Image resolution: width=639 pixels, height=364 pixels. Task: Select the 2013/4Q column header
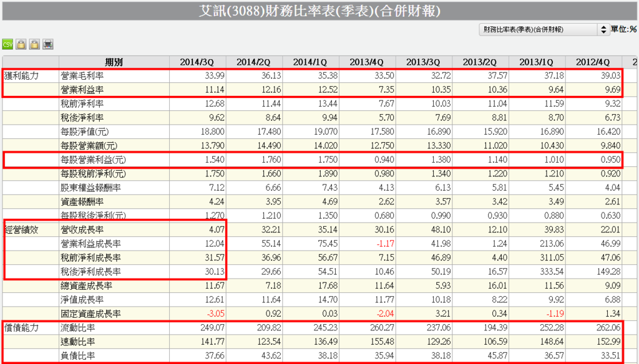366,62
